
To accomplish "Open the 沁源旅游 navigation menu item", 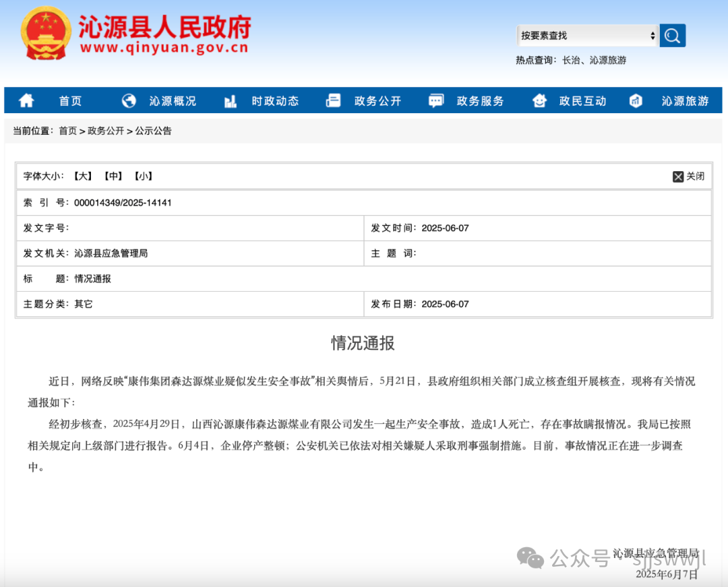I will (685, 100).
